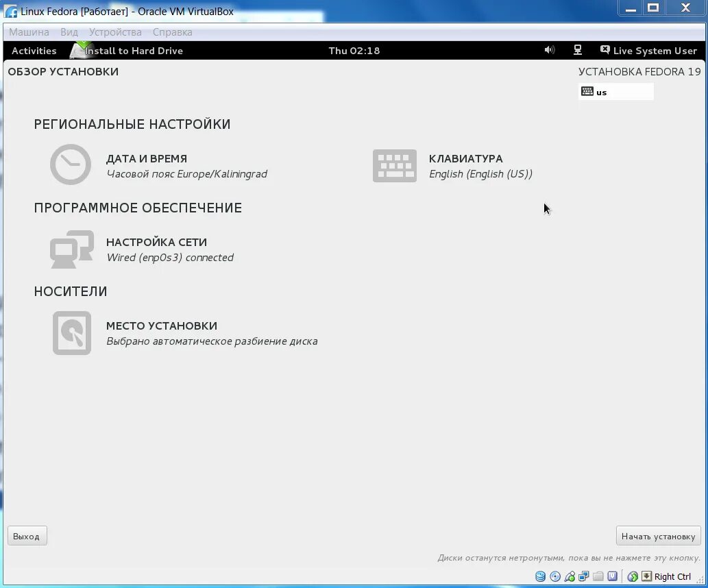
Task: Click the small keyboard icon beside us
Action: pos(587,91)
